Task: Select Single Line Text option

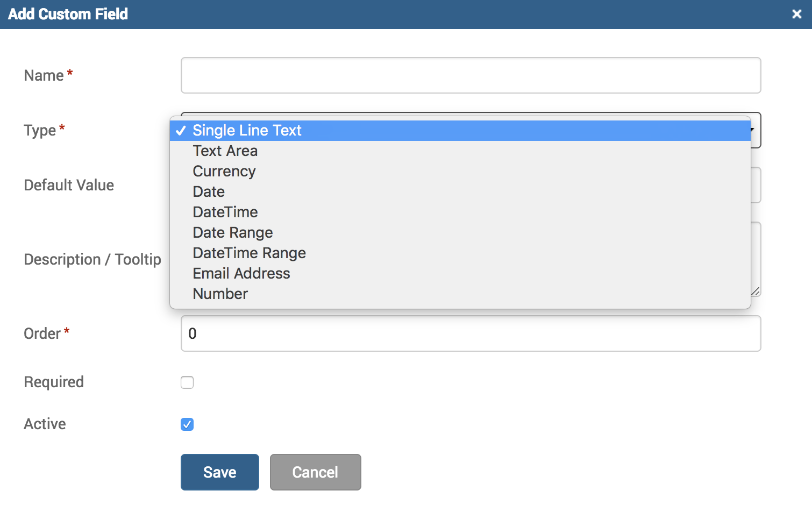Action: 247,131
